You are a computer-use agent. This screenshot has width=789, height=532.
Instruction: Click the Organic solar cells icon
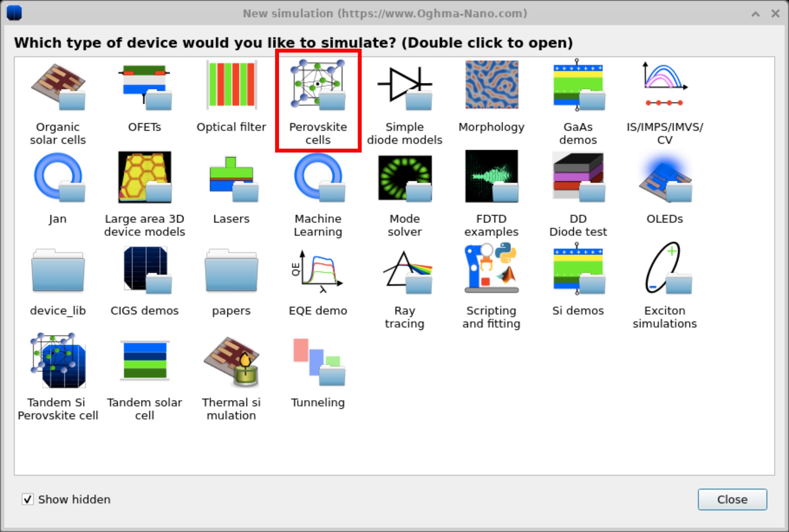pyautogui.click(x=58, y=86)
